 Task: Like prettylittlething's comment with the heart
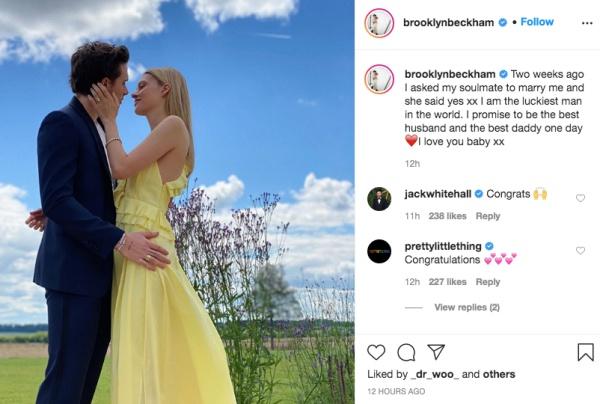[580, 251]
